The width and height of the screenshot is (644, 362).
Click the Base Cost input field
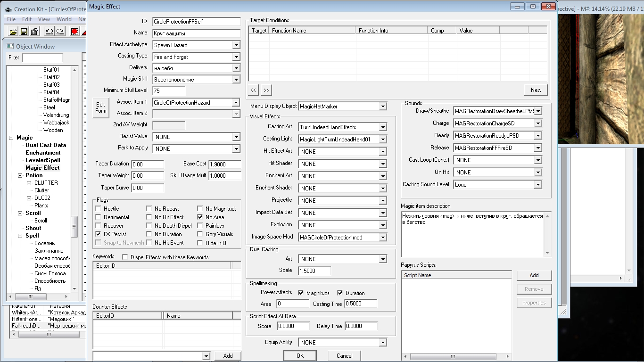tap(224, 164)
